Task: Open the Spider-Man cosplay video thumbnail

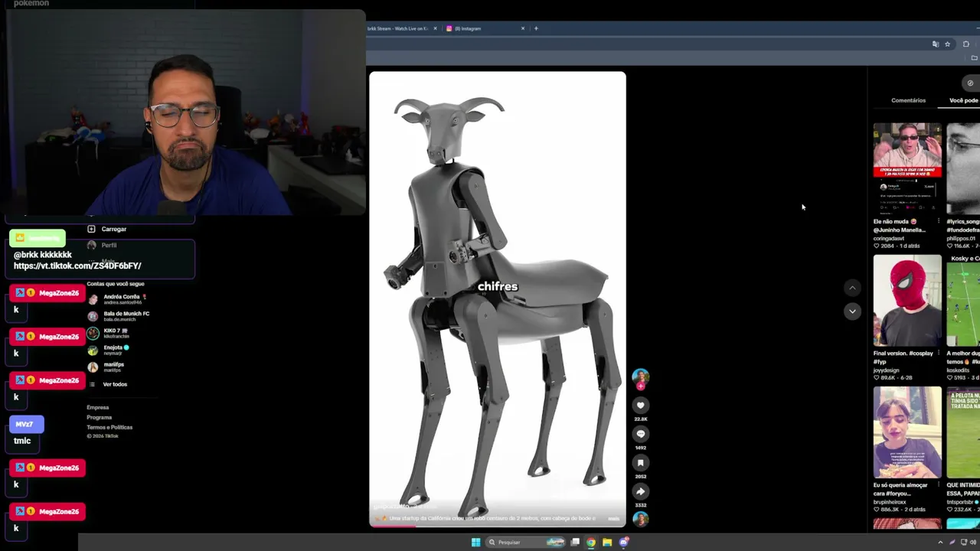Action: tap(907, 300)
